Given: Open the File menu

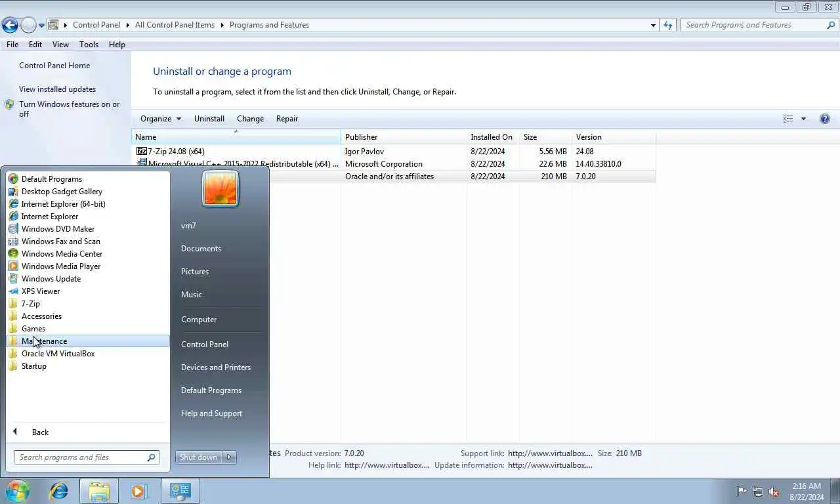Looking at the screenshot, I should tap(12, 44).
